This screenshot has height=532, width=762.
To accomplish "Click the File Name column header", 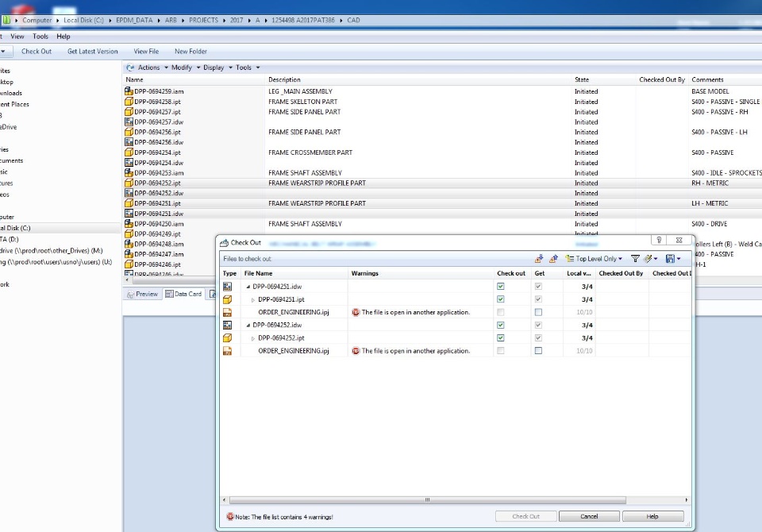I will [x=295, y=273].
